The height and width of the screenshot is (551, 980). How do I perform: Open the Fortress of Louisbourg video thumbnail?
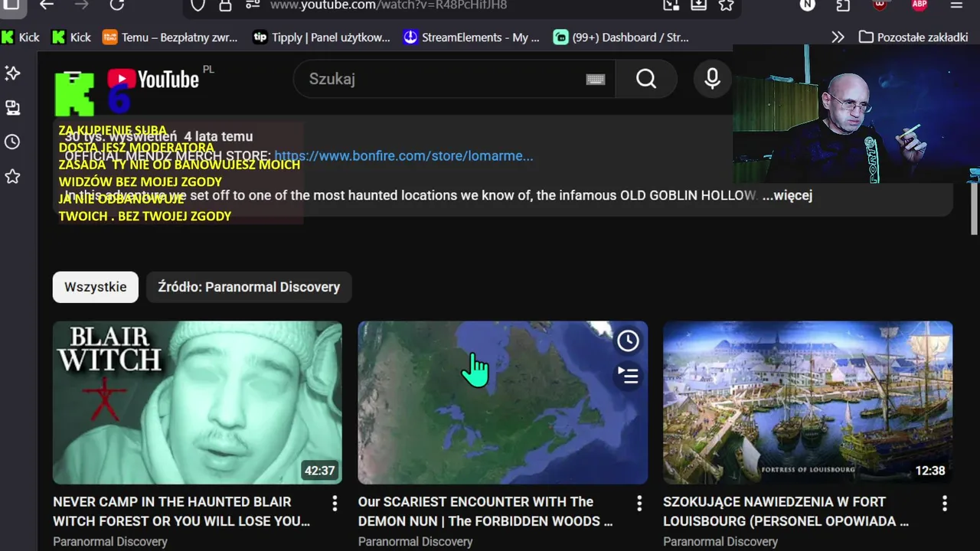[808, 403]
